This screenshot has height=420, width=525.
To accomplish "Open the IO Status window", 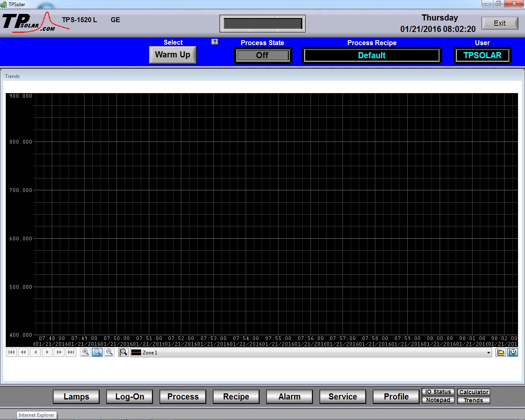I will (438, 392).
